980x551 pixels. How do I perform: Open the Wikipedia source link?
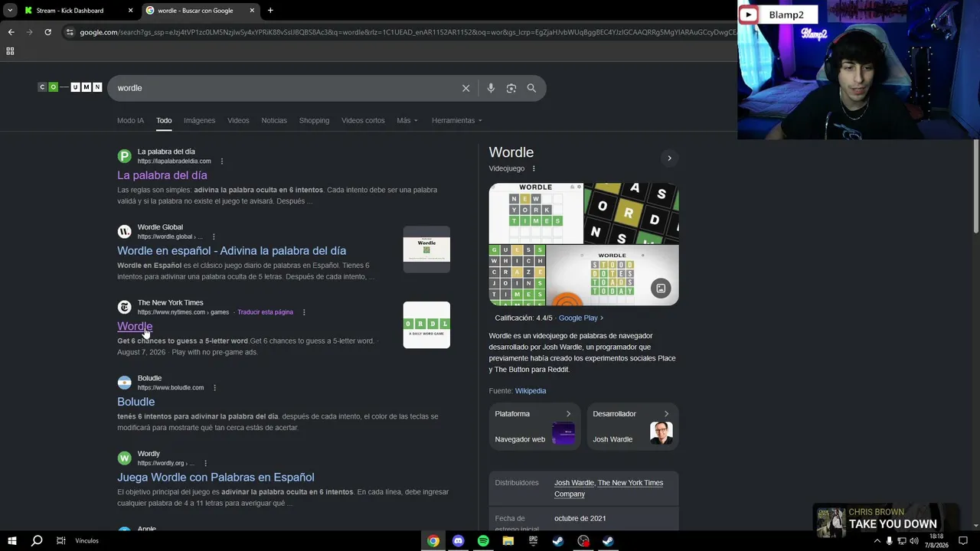point(531,391)
